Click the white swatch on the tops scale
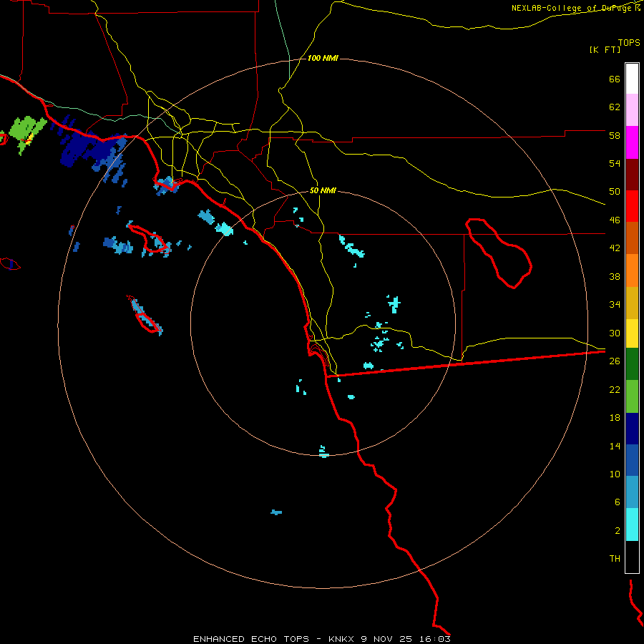 pyautogui.click(x=632, y=79)
